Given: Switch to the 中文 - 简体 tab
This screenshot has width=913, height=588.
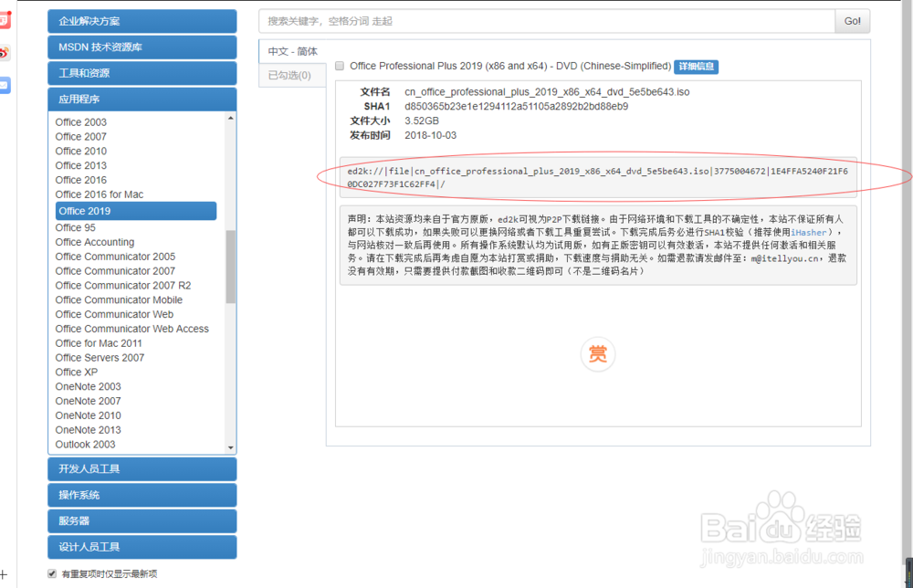Looking at the screenshot, I should 292,51.
